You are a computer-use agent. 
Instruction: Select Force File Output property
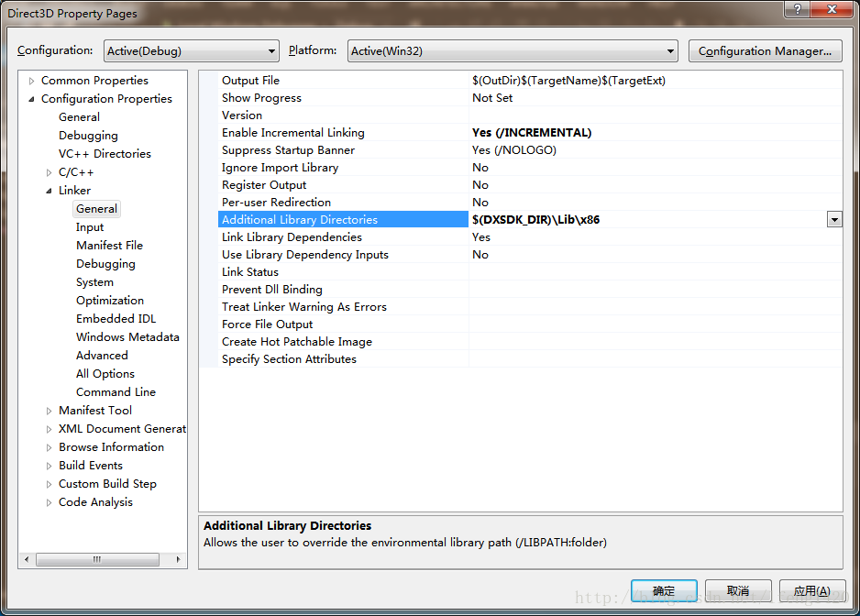343,324
